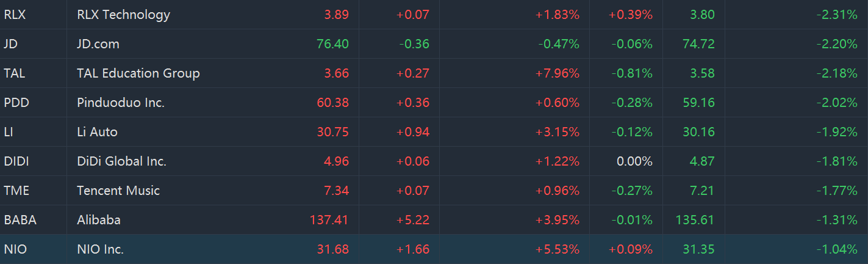Click NIO percent change +5.53%
This screenshot has width=868, height=264.
point(558,249)
